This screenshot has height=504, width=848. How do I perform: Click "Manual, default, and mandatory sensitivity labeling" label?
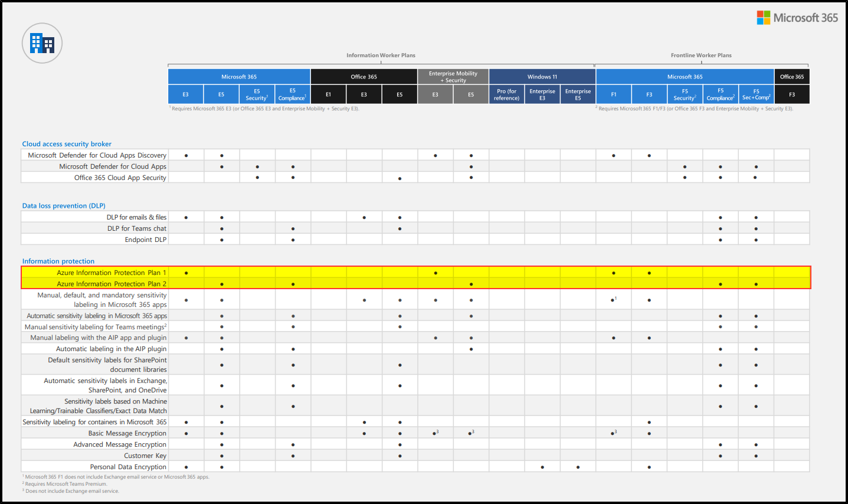tap(102, 300)
